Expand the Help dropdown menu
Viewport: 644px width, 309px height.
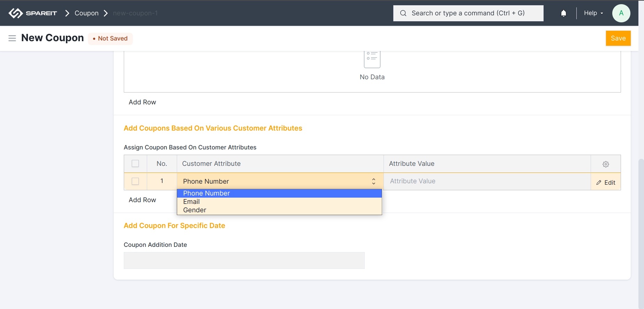coord(593,13)
